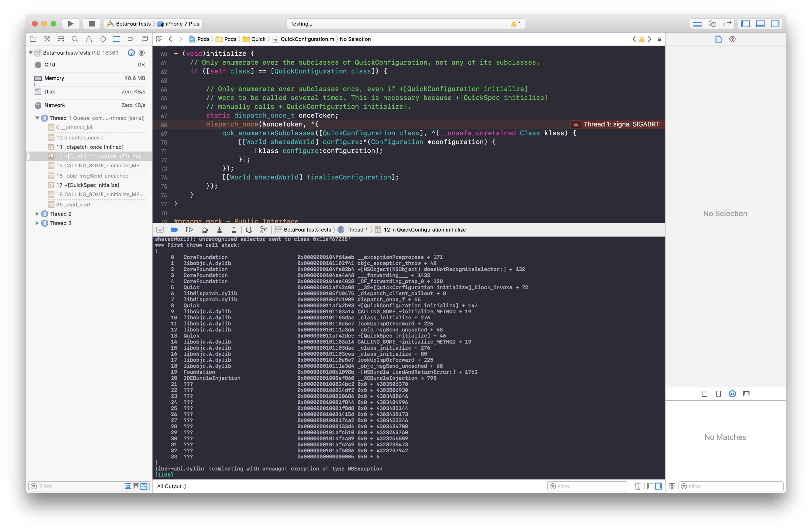Click the console Filter field

(587, 486)
